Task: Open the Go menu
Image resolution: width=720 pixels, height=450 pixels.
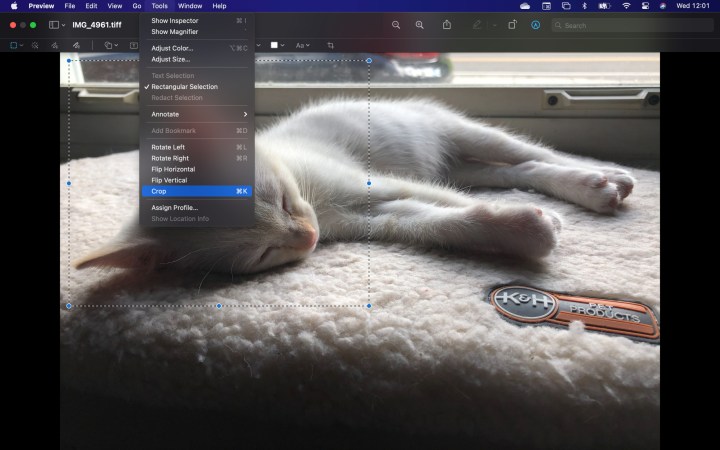Action: click(137, 6)
